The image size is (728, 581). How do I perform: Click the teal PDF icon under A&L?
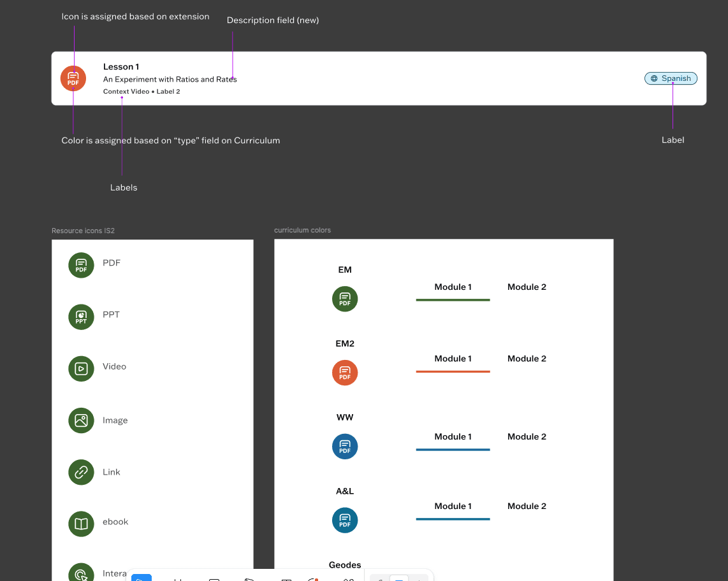point(345,520)
